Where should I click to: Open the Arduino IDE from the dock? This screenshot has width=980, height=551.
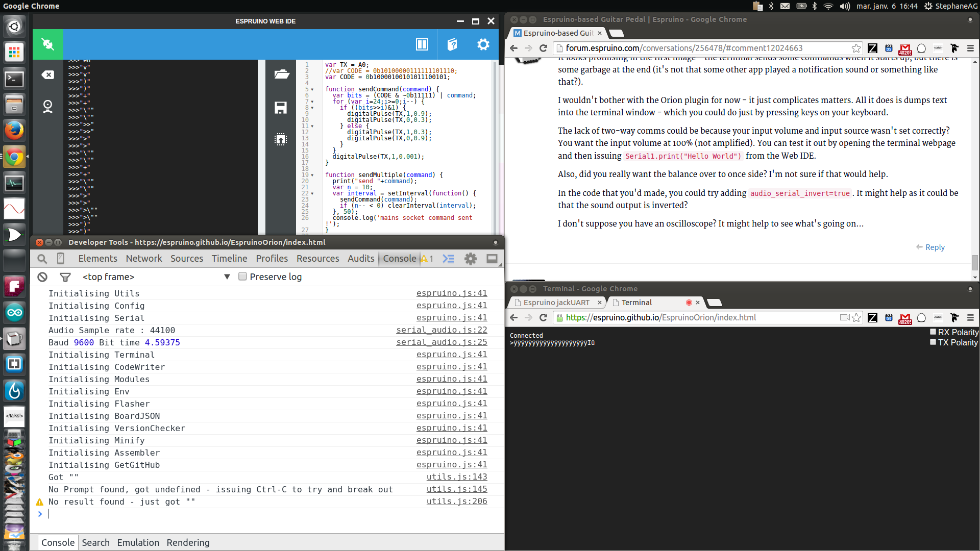click(x=14, y=312)
